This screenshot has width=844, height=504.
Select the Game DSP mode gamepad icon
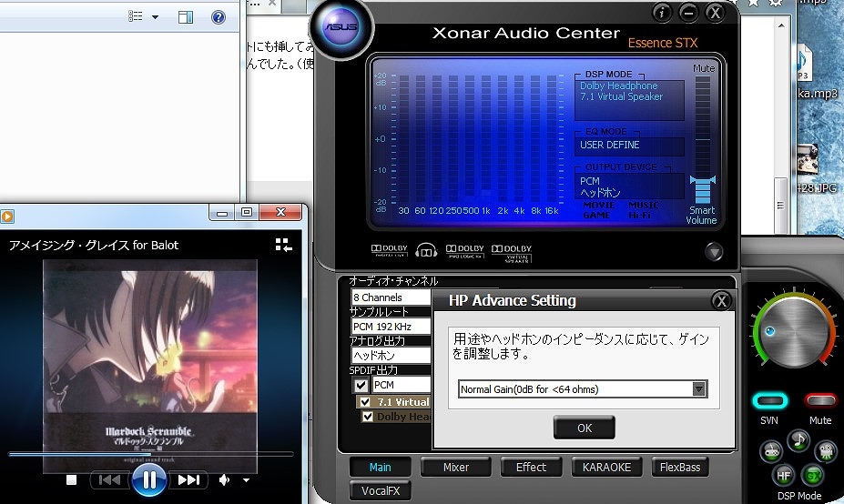coord(771,452)
